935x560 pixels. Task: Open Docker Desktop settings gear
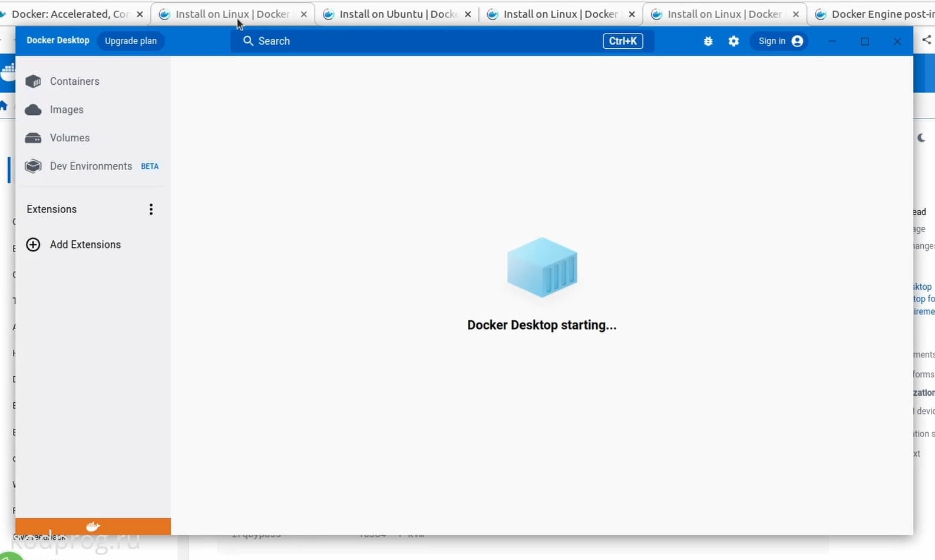(734, 41)
